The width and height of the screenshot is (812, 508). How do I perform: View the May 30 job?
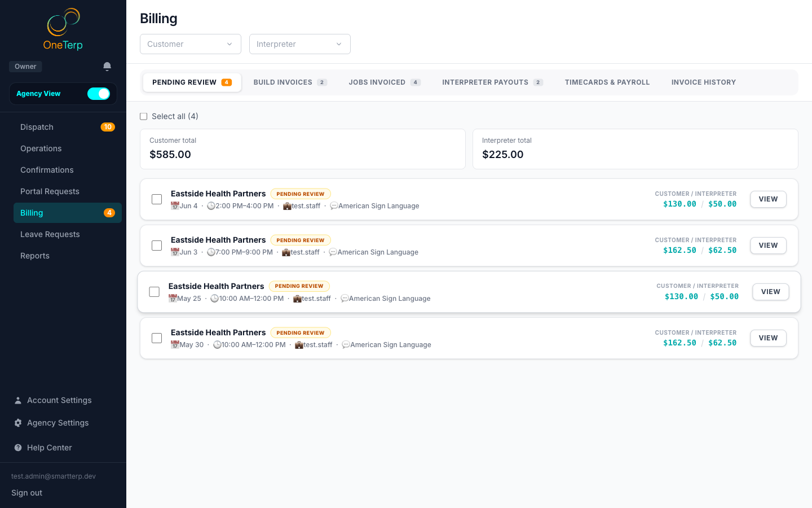(768, 338)
